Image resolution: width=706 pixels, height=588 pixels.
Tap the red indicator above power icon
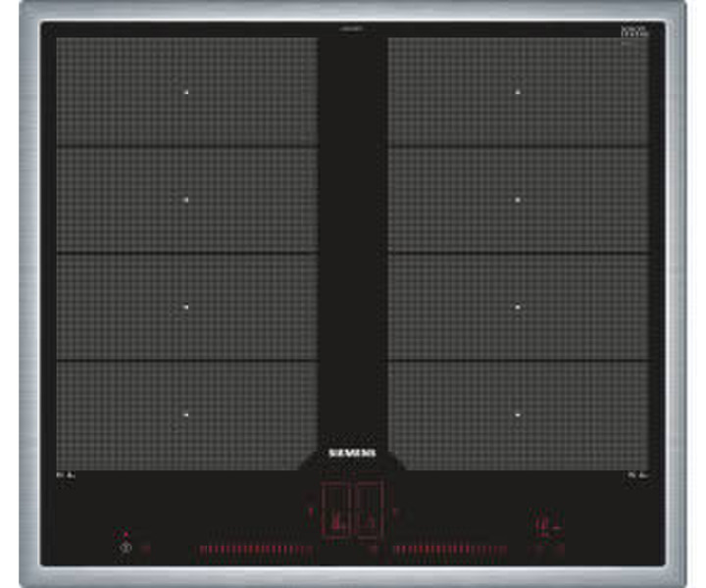point(125,536)
